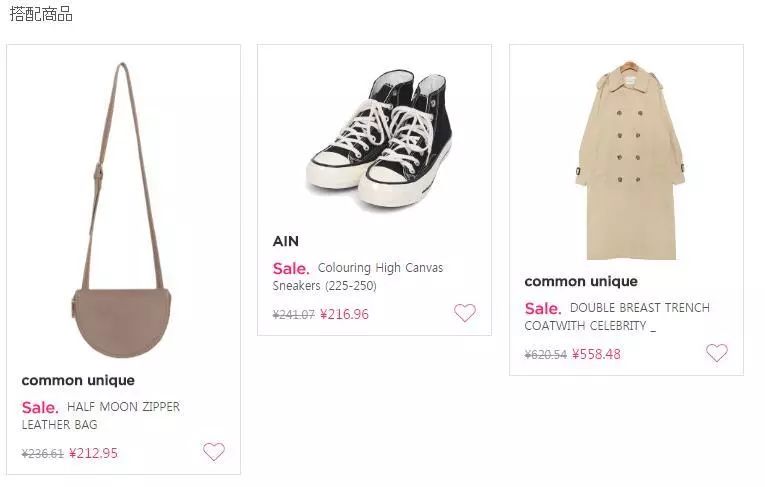This screenshot has height=487, width=765.
Task: Open the beige trench coat image
Action: pyautogui.click(x=628, y=160)
